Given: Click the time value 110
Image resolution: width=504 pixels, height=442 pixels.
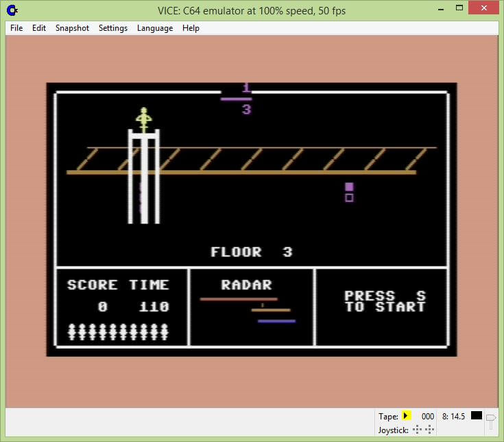Looking at the screenshot, I should (x=154, y=307).
